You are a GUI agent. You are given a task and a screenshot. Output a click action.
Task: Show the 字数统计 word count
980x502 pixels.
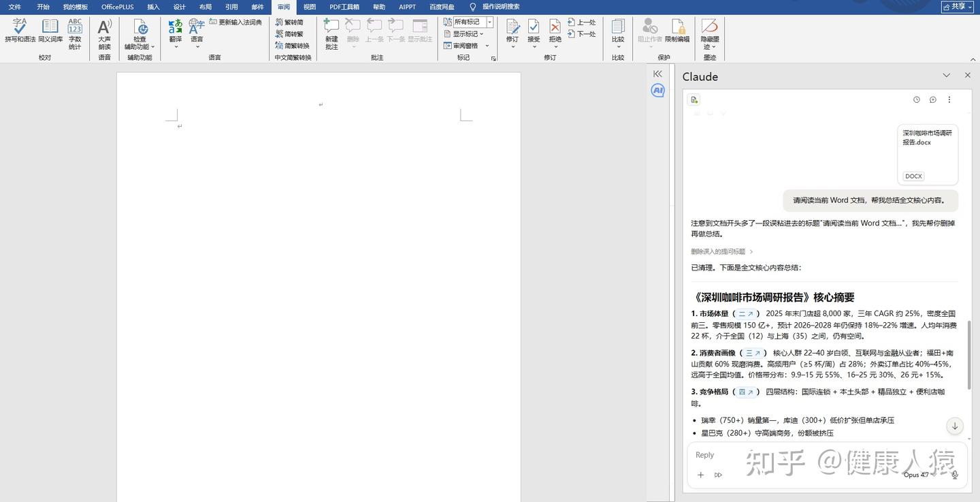coord(75,34)
